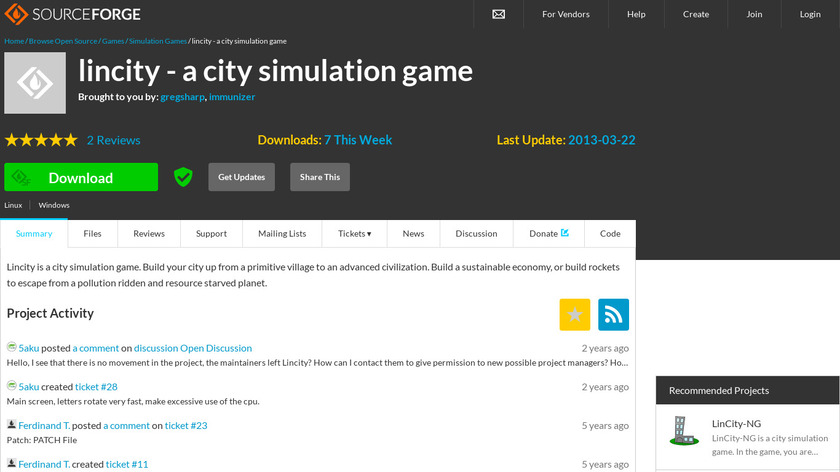Open the blue RSS feed icon

coord(613,314)
